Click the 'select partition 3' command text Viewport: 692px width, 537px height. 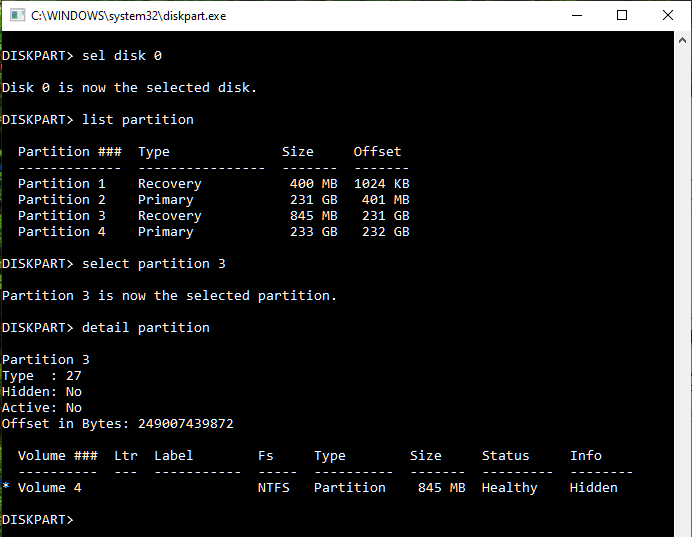[x=154, y=263]
